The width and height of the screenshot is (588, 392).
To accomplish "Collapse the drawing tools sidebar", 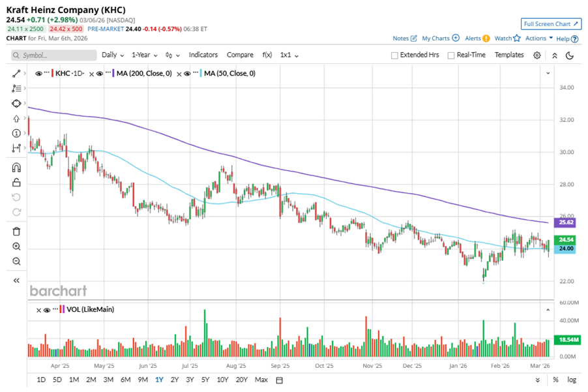I will tap(16, 280).
